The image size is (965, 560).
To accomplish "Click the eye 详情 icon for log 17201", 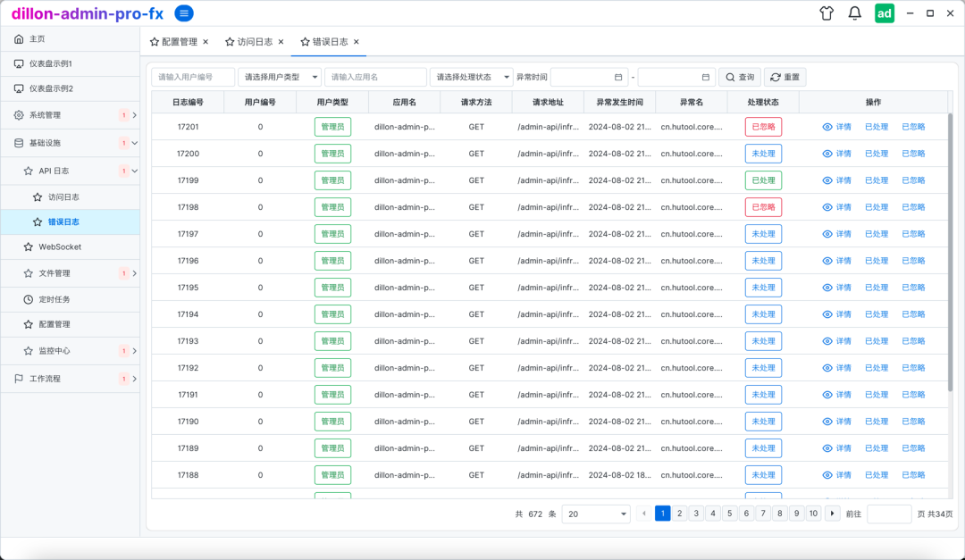I will click(827, 127).
